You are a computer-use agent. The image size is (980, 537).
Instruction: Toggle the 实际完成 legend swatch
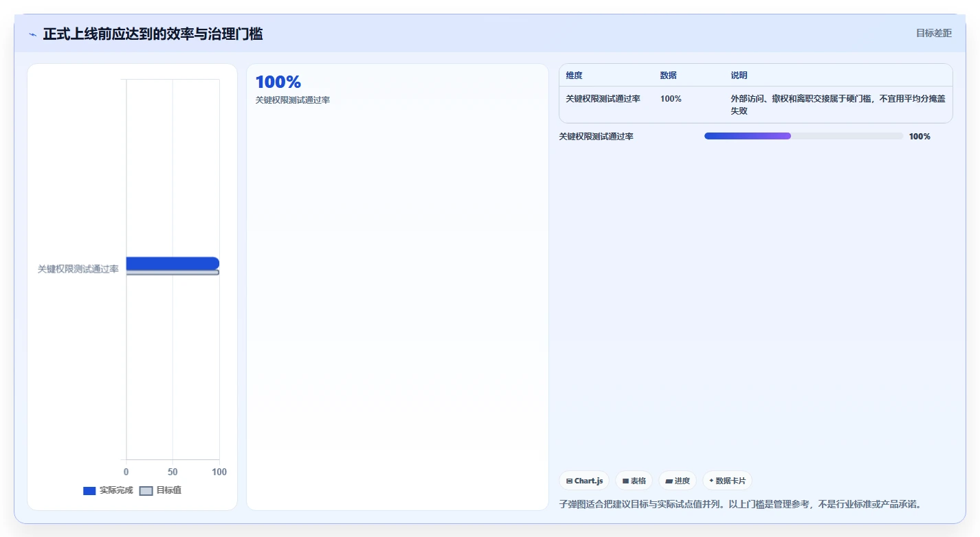pos(89,491)
